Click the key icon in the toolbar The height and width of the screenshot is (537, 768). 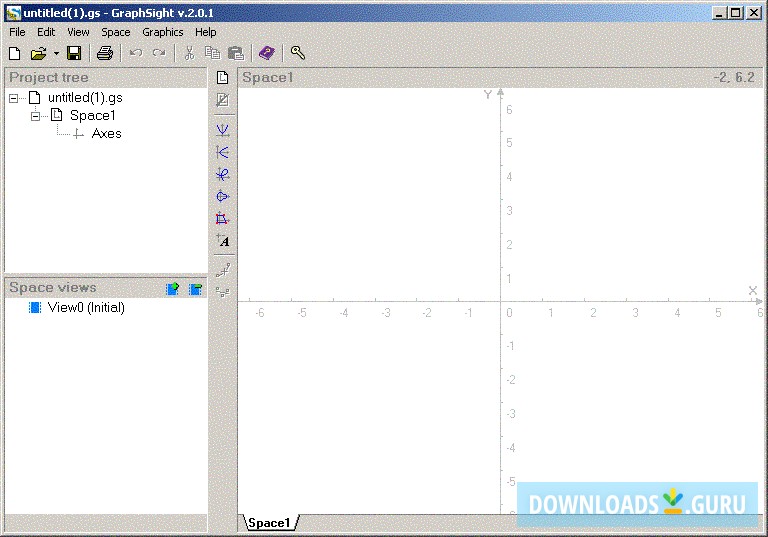click(297, 52)
